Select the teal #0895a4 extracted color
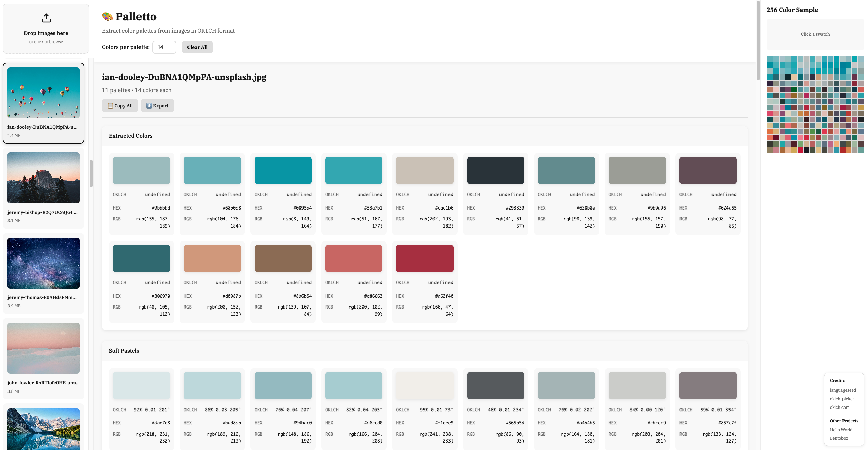Image resolution: width=868 pixels, height=450 pixels. 282,170
